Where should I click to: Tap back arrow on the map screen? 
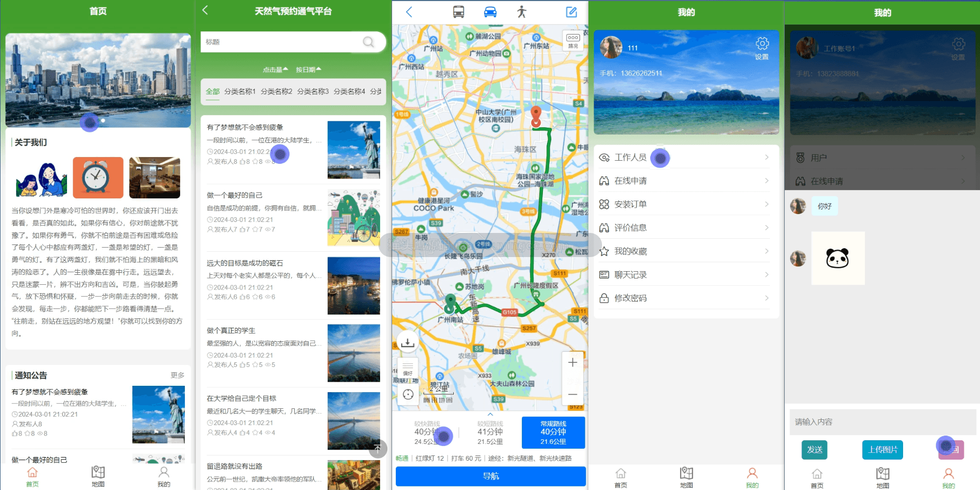pos(409,12)
